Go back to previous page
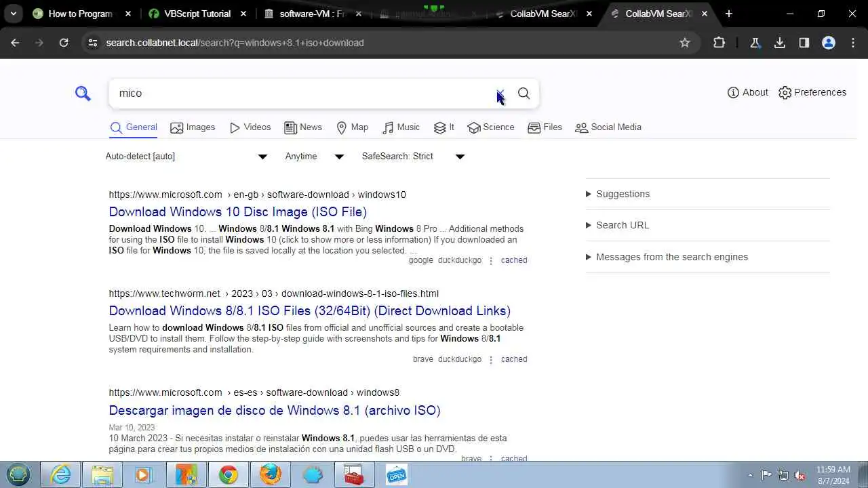 point(15,43)
